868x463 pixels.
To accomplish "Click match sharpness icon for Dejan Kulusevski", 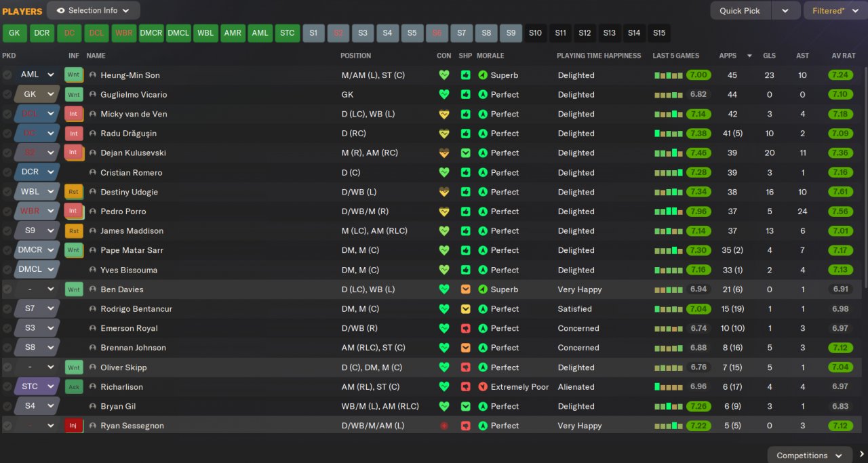I will 465,153.
